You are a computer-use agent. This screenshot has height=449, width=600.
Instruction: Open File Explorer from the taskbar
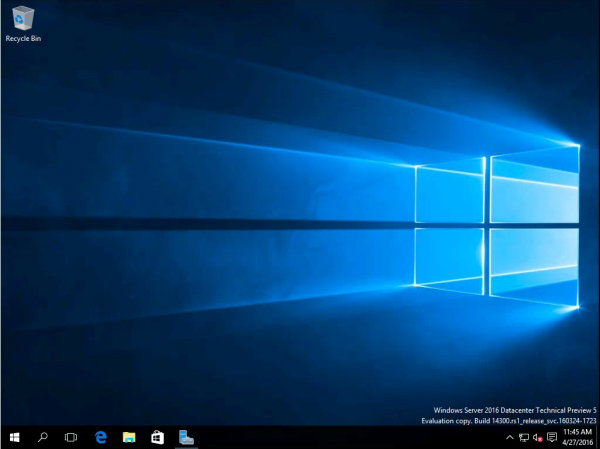(x=129, y=437)
